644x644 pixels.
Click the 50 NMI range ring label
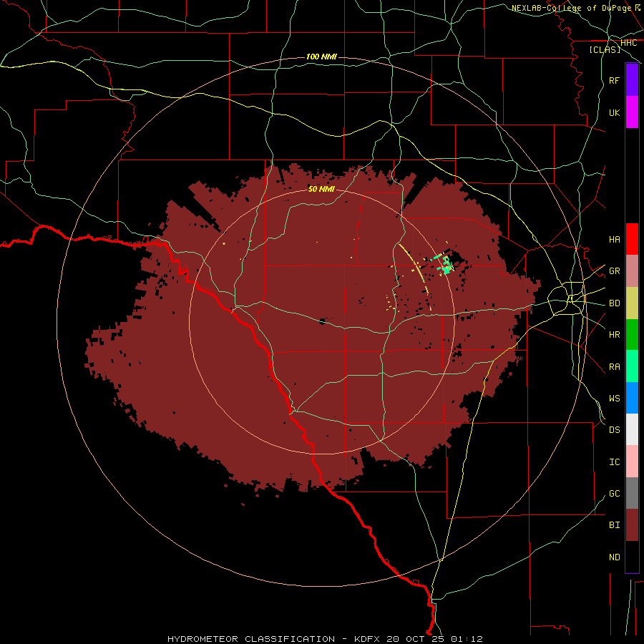321,189
